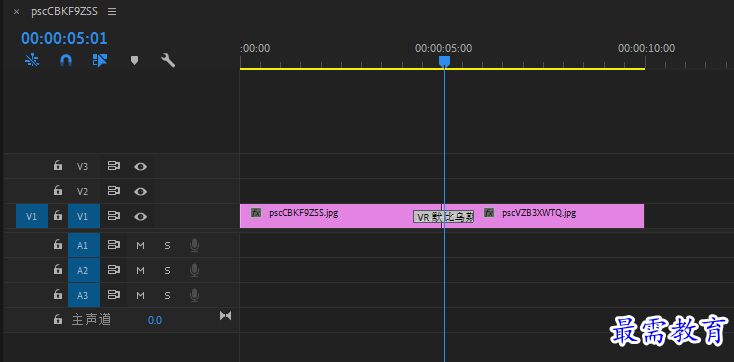Click the ruler at :00:00 start
Screen dimensions: 734x362
(x=256, y=48)
